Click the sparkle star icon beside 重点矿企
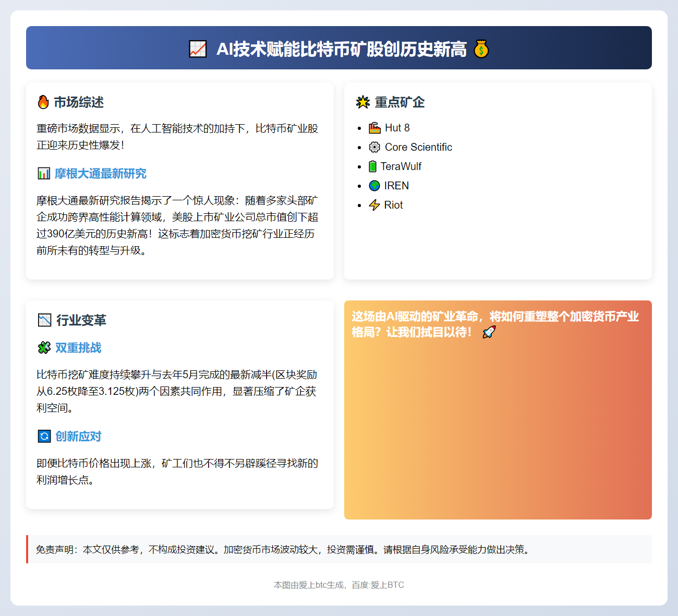The width and height of the screenshot is (678, 616). pos(362,103)
